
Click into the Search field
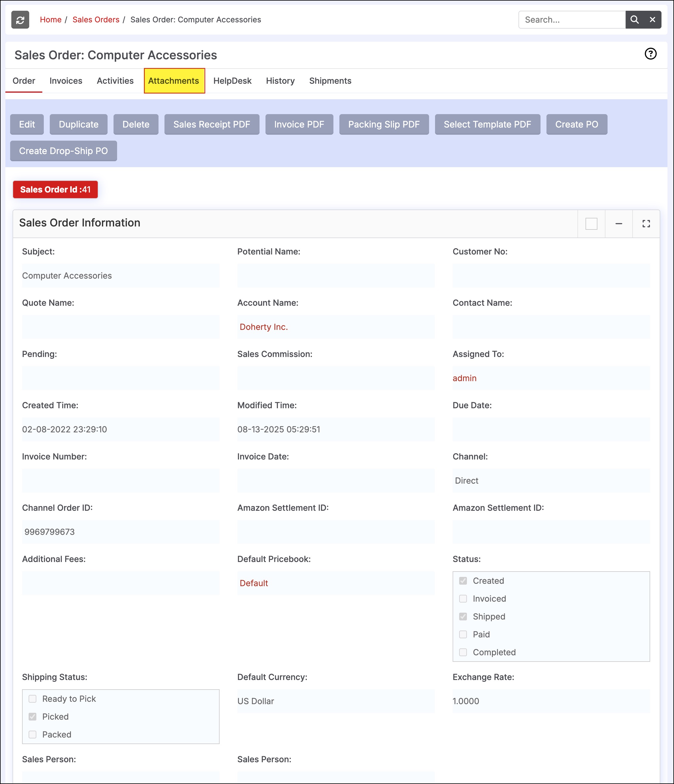[x=572, y=20]
